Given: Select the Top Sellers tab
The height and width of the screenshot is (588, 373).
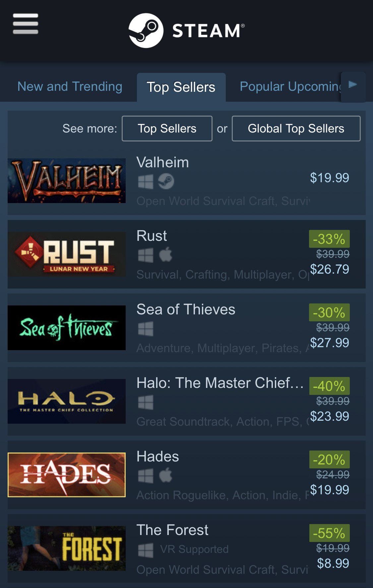Looking at the screenshot, I should click(x=181, y=87).
